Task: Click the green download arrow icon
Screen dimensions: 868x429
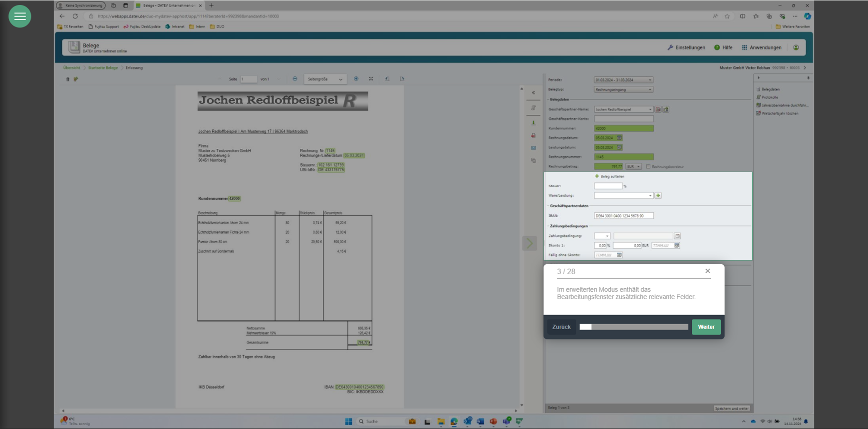Action: 533,122
